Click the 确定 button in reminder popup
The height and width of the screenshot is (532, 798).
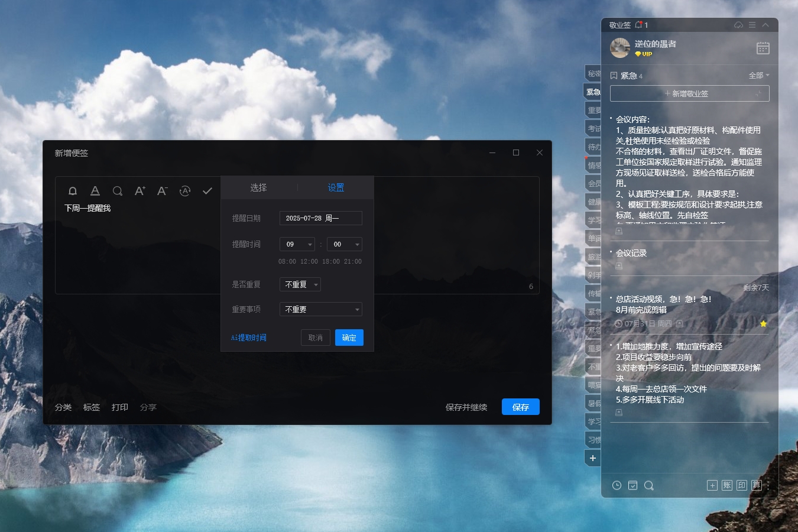click(x=349, y=338)
